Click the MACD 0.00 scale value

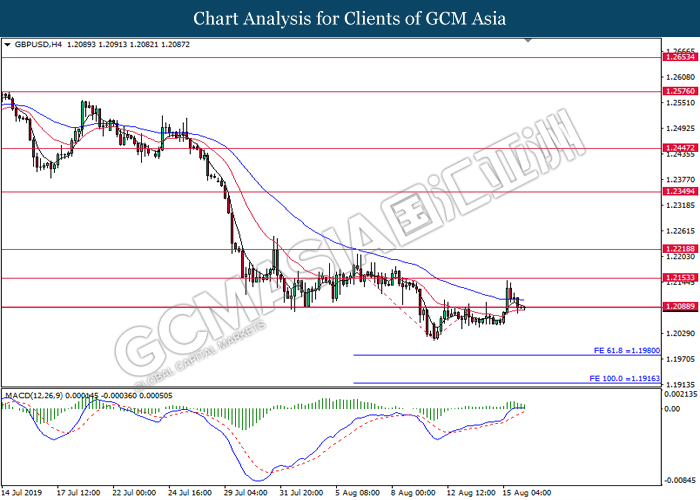(672, 409)
